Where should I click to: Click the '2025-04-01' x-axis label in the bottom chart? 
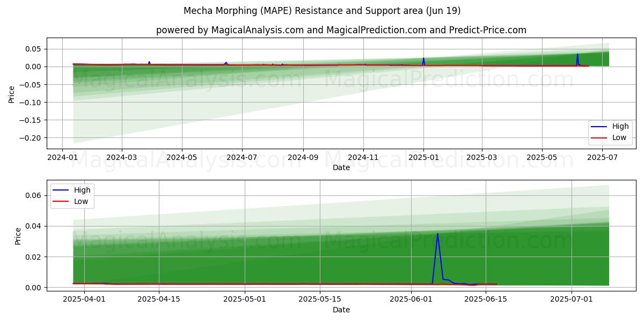pos(84,299)
